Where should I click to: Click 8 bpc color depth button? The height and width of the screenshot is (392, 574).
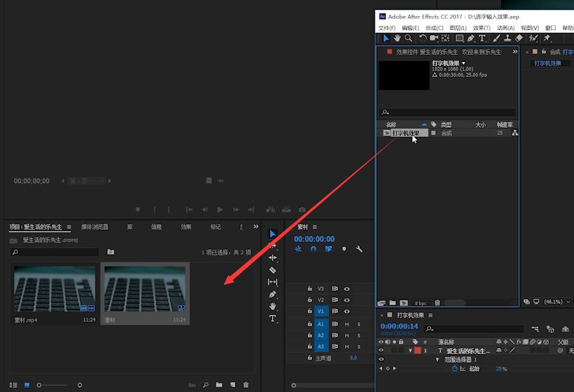[420, 303]
